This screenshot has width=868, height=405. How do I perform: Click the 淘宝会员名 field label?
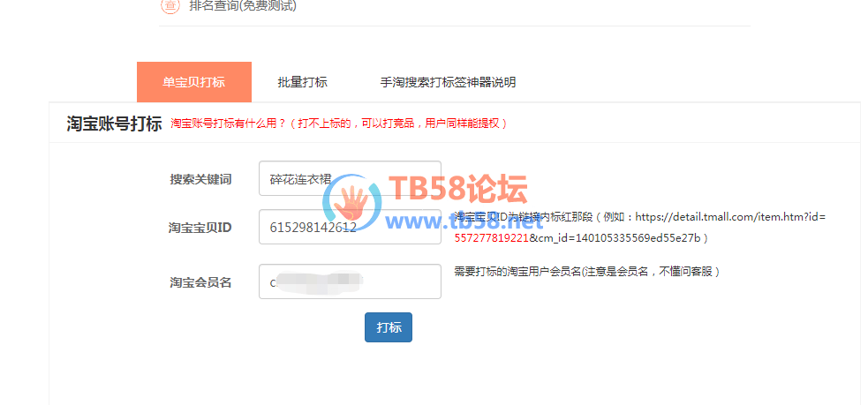[200, 282]
